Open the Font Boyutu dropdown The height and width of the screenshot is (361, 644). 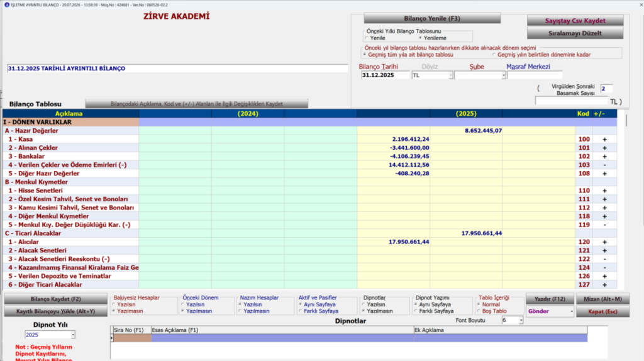pos(521,320)
